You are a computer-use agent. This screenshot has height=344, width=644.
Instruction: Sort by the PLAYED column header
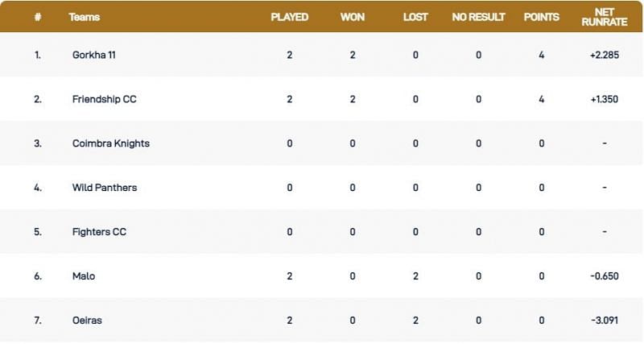pos(289,17)
